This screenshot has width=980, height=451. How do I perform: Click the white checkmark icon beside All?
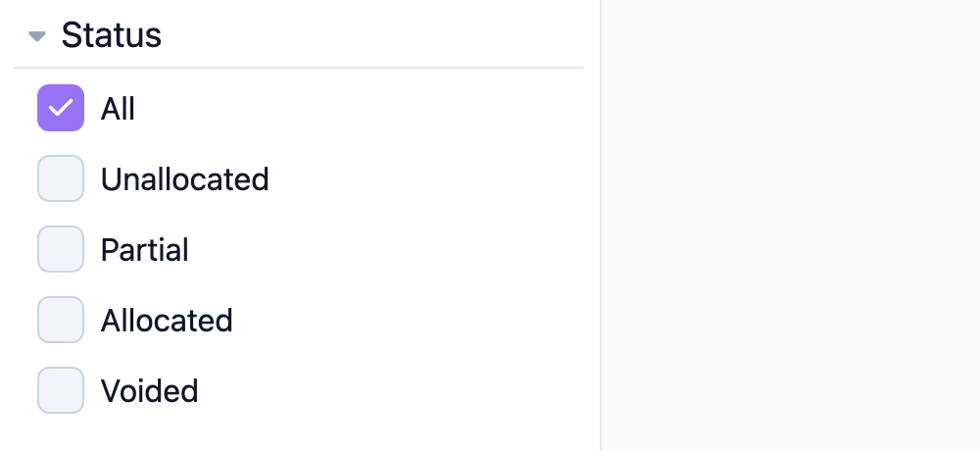61,108
